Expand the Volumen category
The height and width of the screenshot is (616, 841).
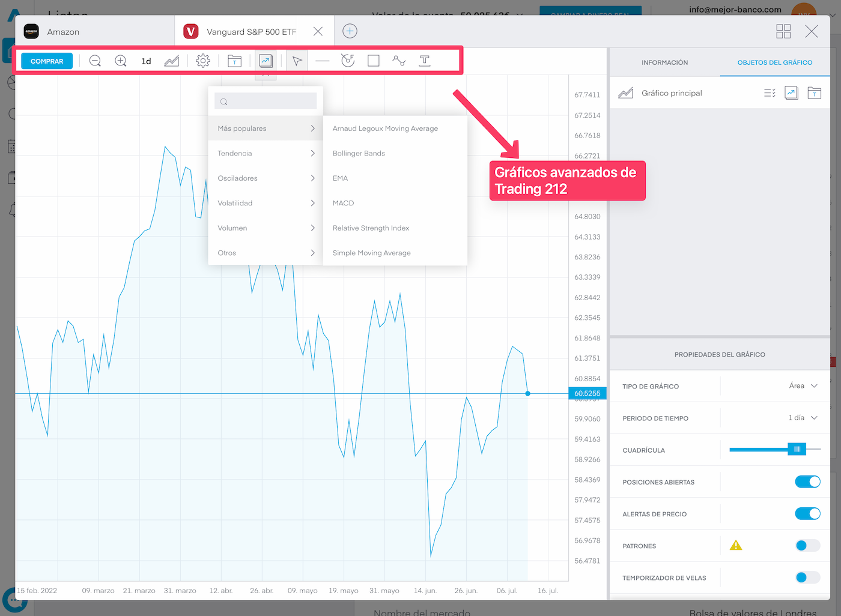pyautogui.click(x=266, y=228)
